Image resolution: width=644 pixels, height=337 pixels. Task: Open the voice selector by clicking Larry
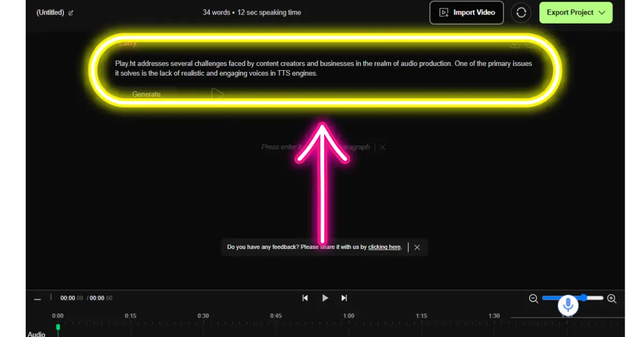pos(127,43)
